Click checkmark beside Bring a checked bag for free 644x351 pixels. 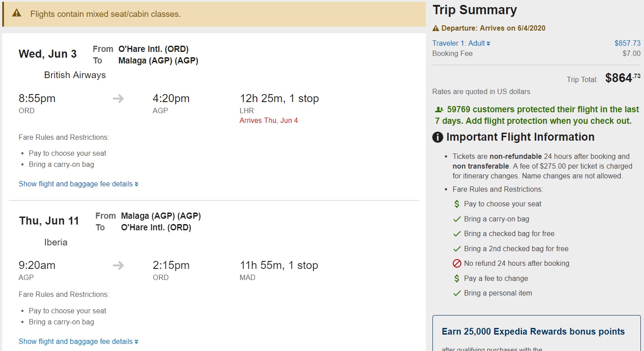tap(457, 234)
